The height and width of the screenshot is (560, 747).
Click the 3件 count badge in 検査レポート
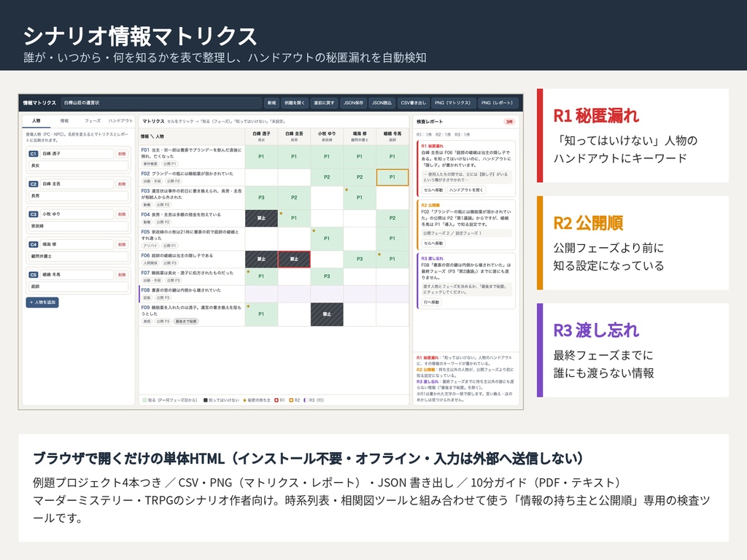[509, 122]
